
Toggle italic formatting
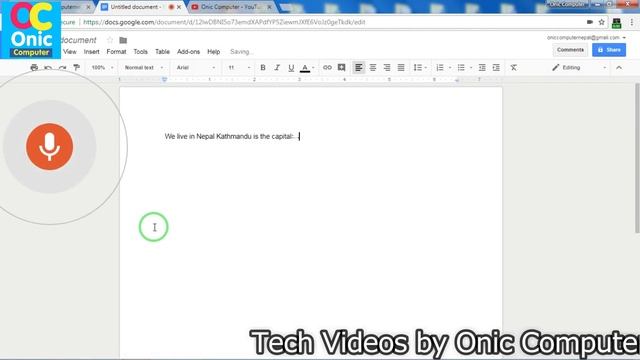277,68
